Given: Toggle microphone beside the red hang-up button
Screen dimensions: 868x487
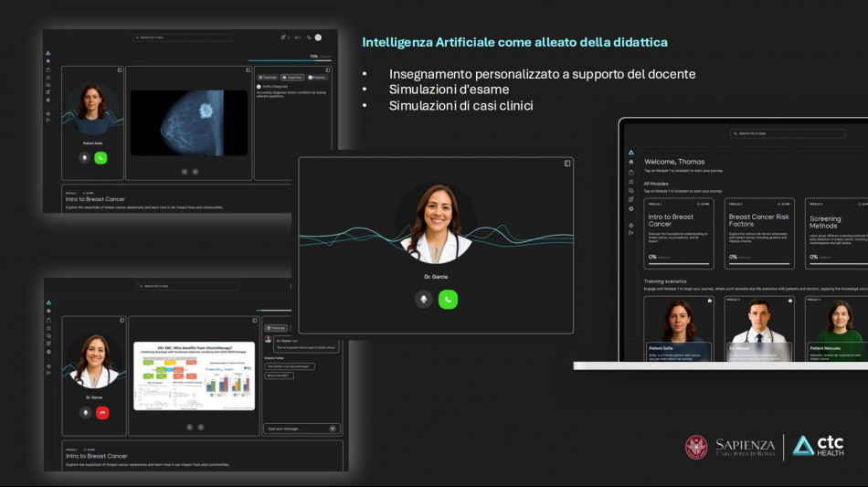Looking at the screenshot, I should click(85, 412).
